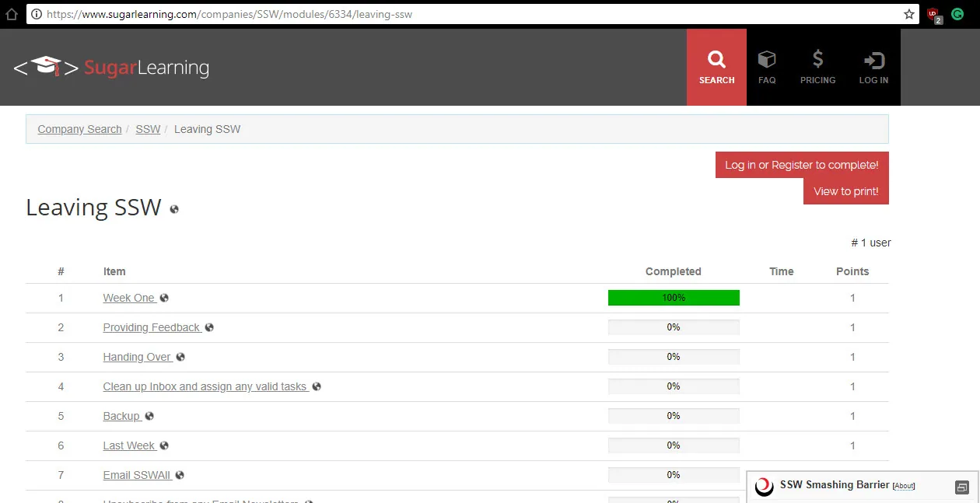Open the Handing Over item

point(137,357)
